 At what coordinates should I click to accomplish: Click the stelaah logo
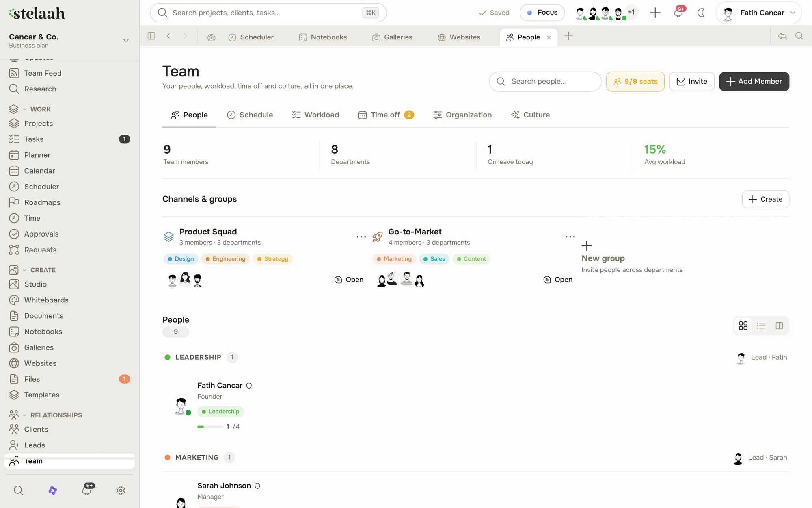[x=37, y=13]
